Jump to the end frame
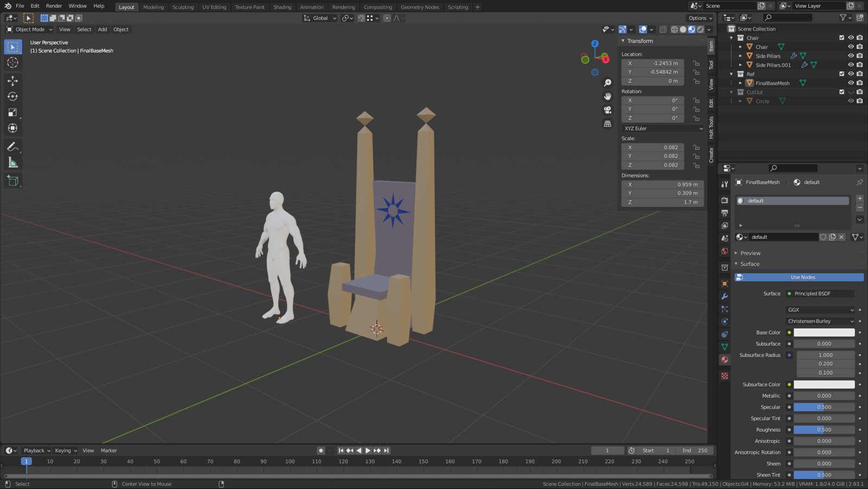Screen dimensions: 868x489 pyautogui.click(x=386, y=450)
